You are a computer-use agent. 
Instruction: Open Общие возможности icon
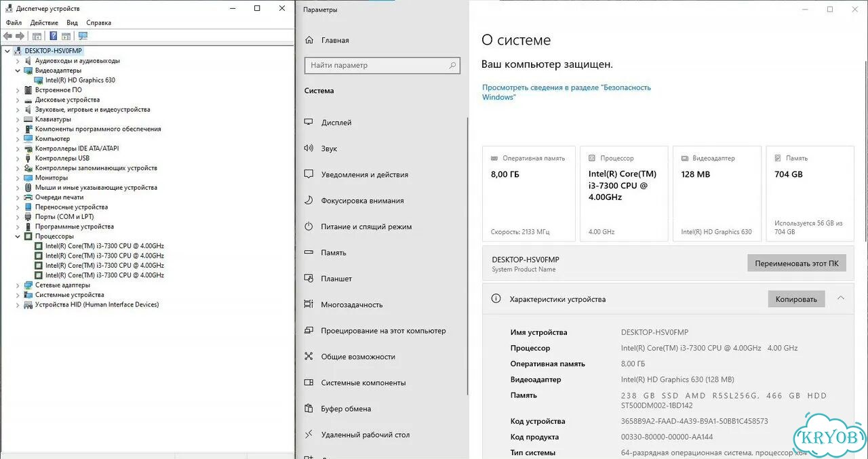[x=309, y=357]
